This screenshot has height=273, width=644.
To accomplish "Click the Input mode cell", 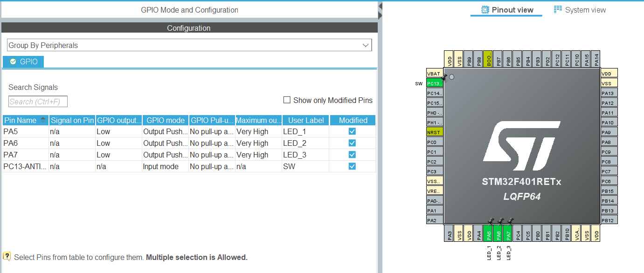I will click(166, 166).
